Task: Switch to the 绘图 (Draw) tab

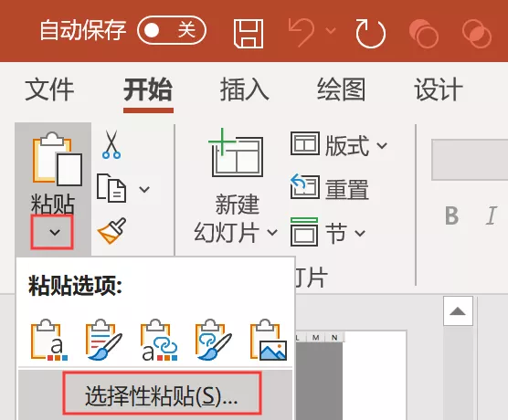Action: [x=341, y=89]
